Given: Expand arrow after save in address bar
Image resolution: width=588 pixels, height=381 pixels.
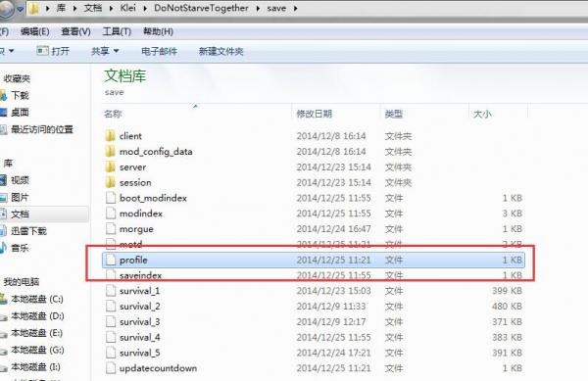Looking at the screenshot, I should [x=296, y=8].
